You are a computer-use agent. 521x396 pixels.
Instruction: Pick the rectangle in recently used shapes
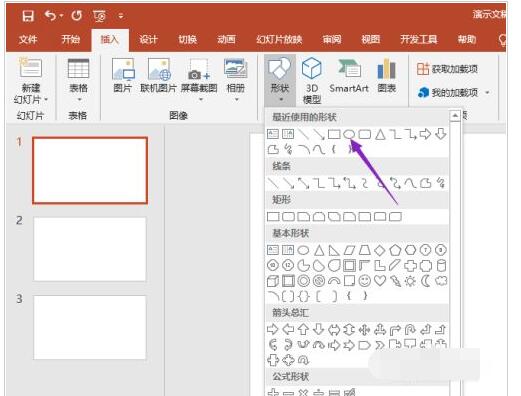334,134
